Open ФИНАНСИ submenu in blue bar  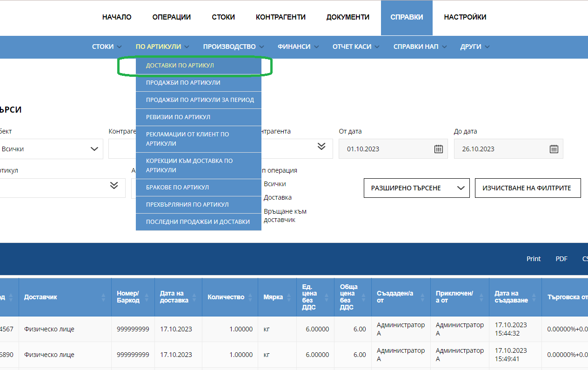tap(298, 47)
